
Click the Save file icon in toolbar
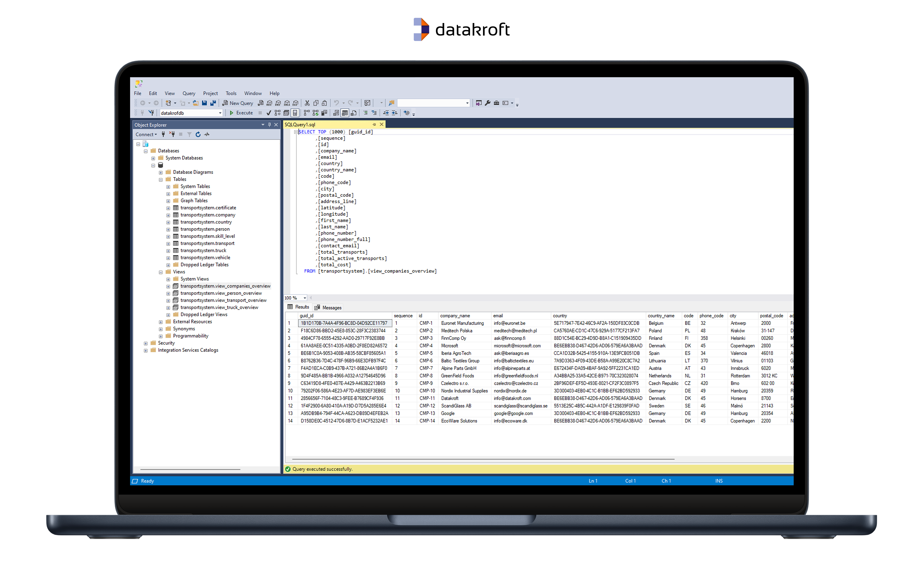[204, 103]
